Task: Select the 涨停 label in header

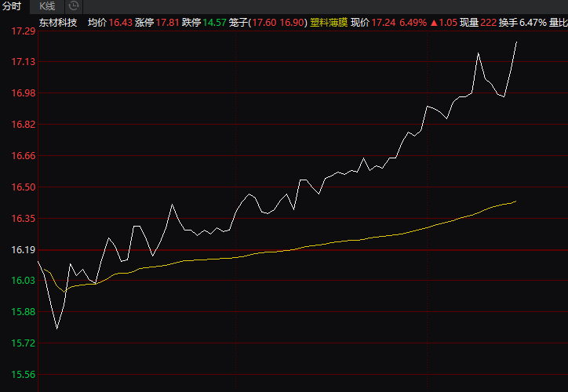Action: click(x=144, y=23)
